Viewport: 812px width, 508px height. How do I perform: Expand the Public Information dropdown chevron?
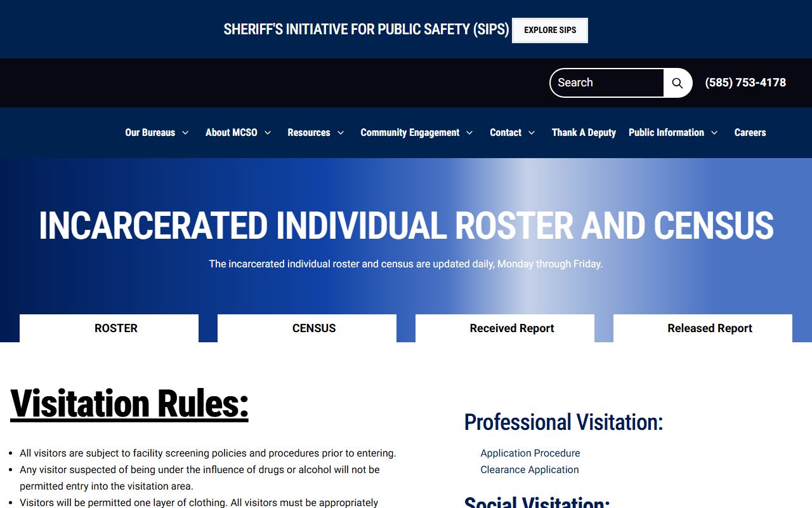(x=714, y=133)
